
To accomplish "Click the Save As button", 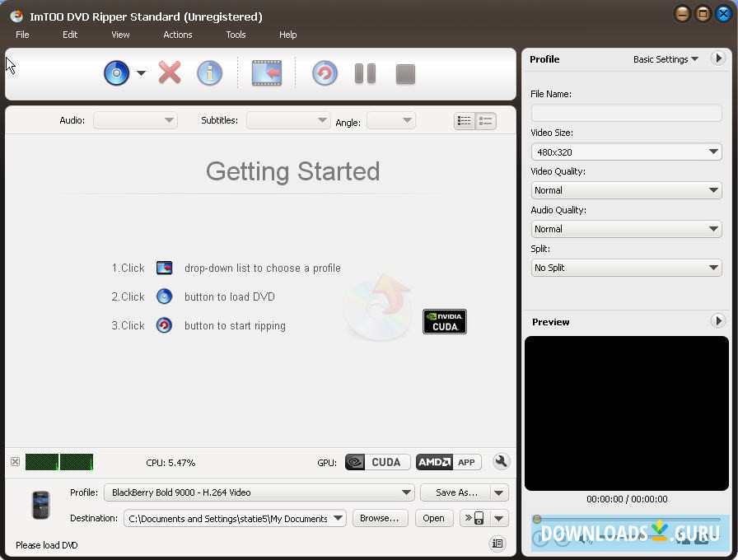I will (x=456, y=492).
